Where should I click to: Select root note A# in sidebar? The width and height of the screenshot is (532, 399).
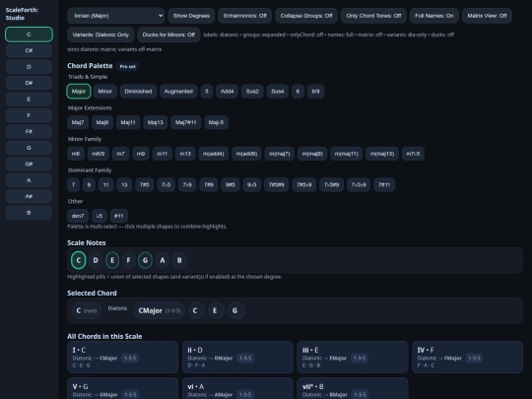pyautogui.click(x=29, y=196)
